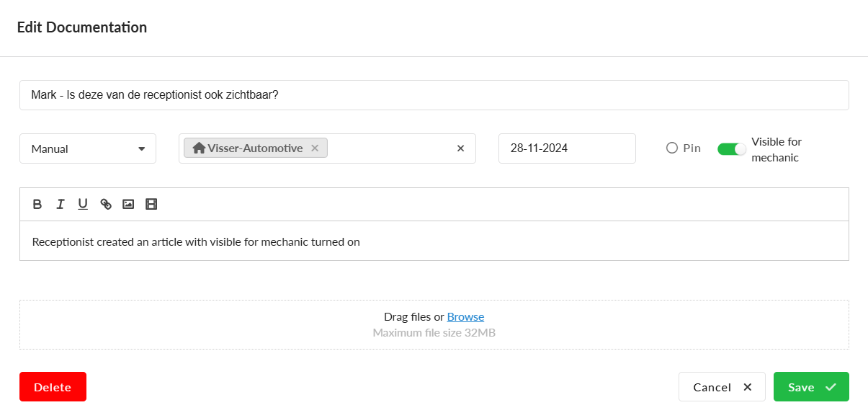Click into the article body text area

point(434,242)
